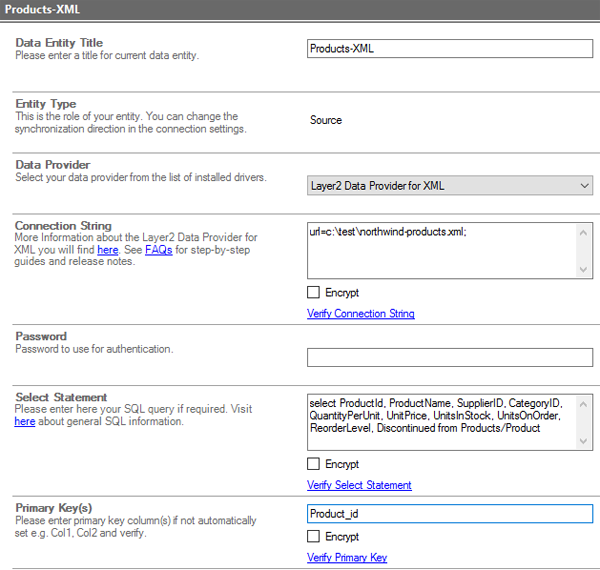
Task: Open the Data Provider dropdown list
Action: (x=449, y=185)
